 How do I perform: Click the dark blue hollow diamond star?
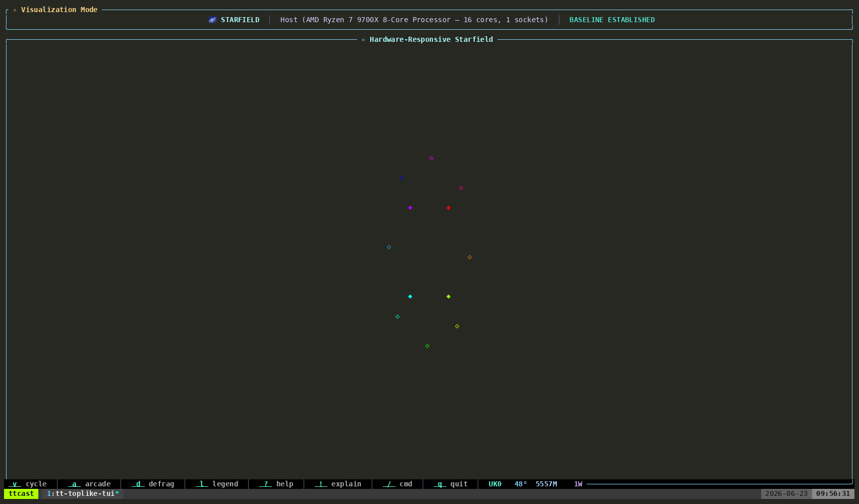402,178
